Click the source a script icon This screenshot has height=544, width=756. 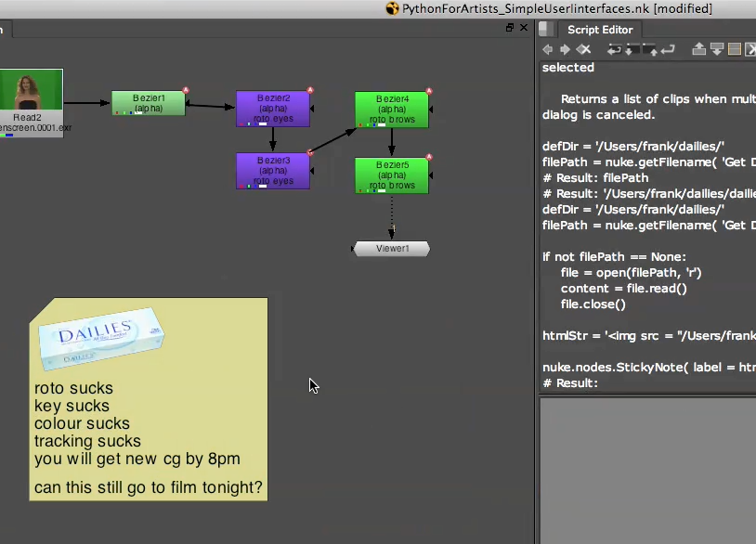[x=613, y=49]
